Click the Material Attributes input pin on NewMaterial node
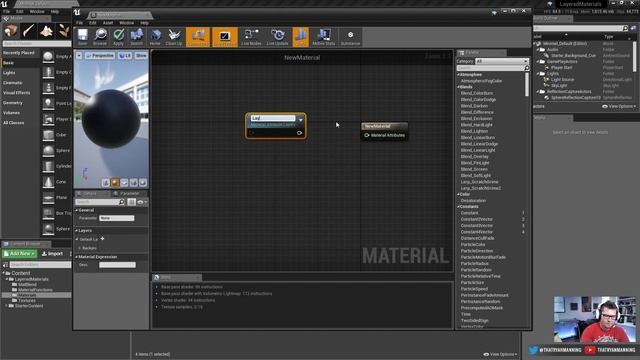This screenshot has width=640, height=360. click(367, 135)
